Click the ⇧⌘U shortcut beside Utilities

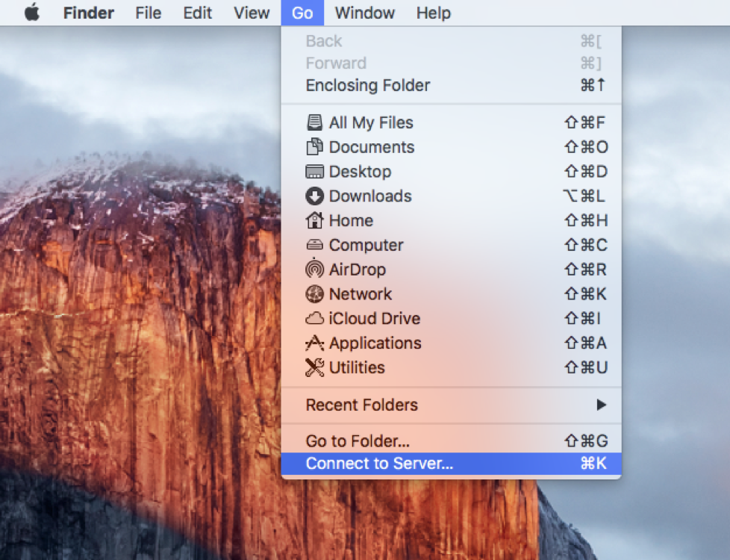tap(586, 367)
